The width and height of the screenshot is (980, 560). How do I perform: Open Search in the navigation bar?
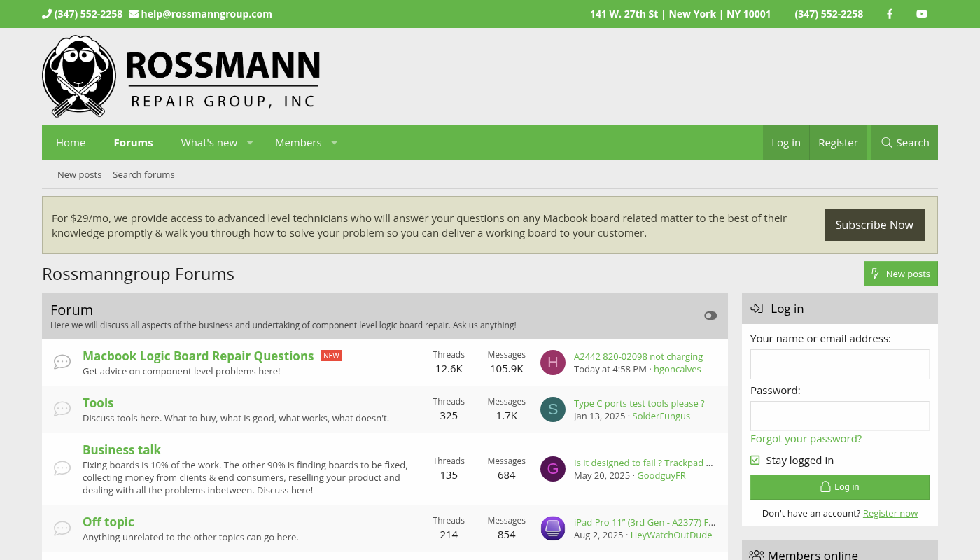[905, 143]
